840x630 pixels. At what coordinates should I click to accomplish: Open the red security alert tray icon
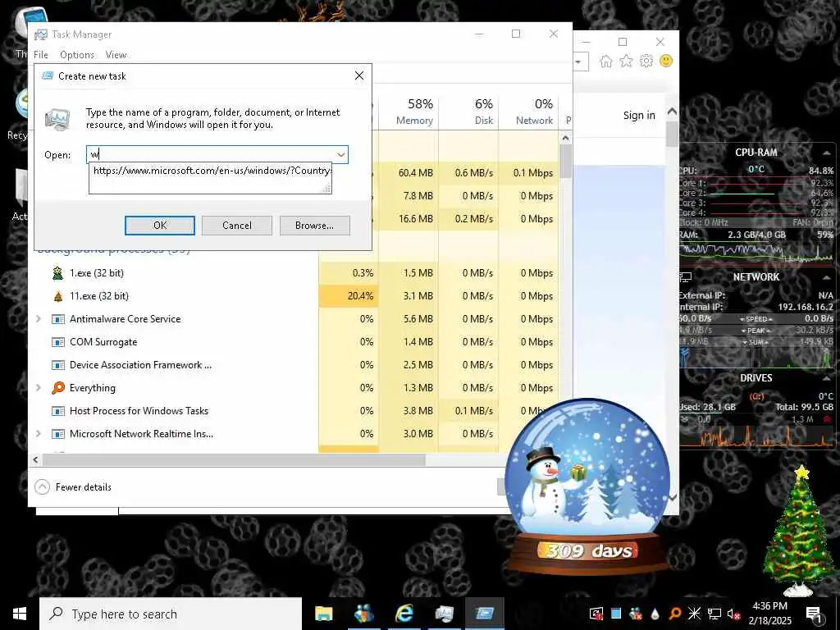pos(596,614)
